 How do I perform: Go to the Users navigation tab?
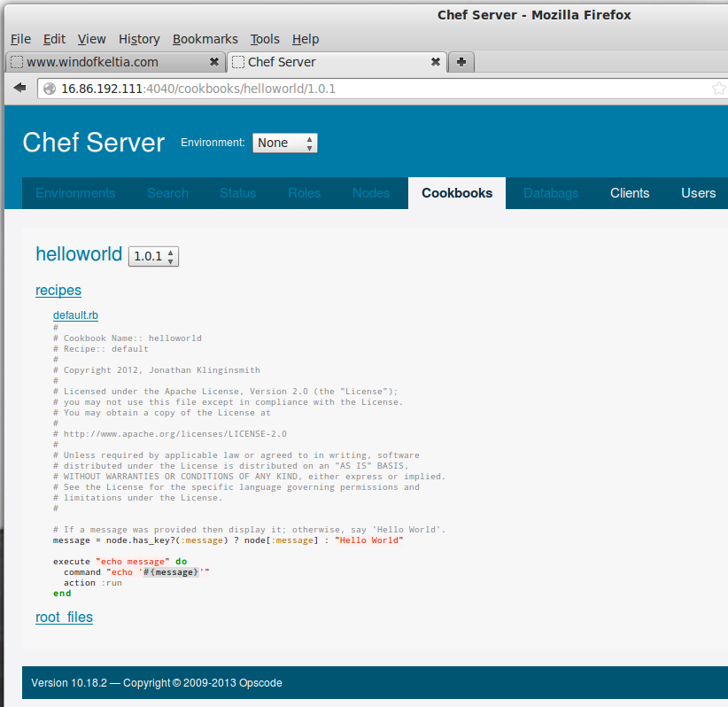point(698,193)
